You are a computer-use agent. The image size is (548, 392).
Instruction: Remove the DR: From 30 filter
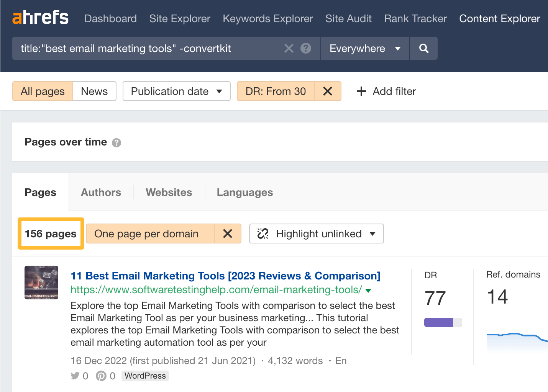click(x=328, y=91)
